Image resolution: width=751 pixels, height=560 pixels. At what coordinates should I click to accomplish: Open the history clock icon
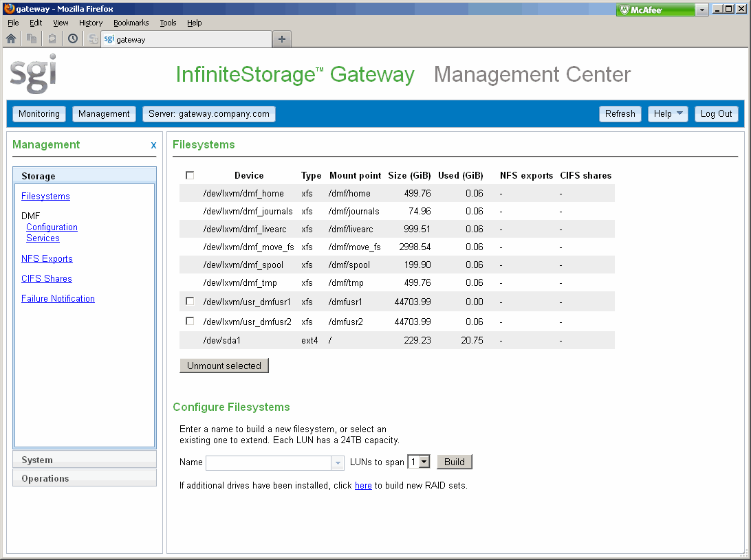coord(73,38)
